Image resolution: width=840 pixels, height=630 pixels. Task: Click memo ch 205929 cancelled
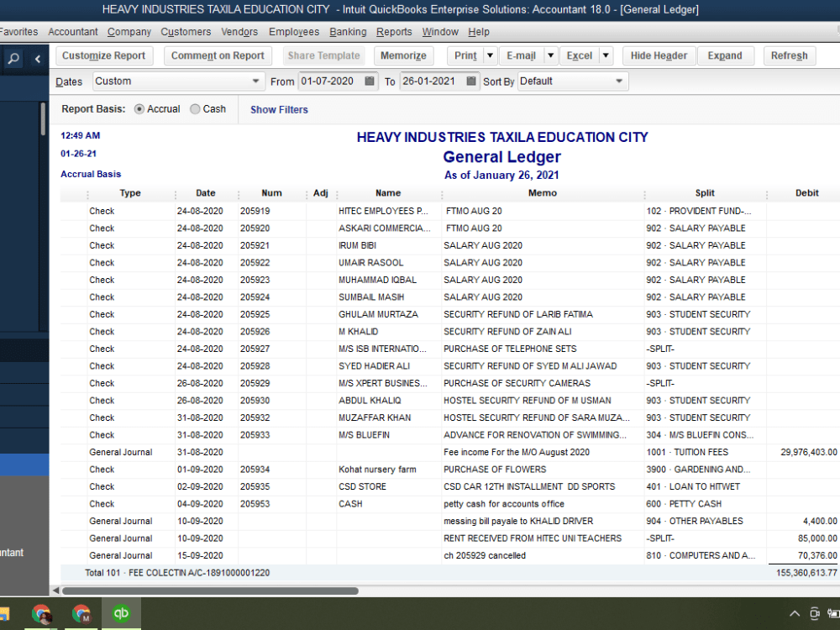pyautogui.click(x=485, y=555)
